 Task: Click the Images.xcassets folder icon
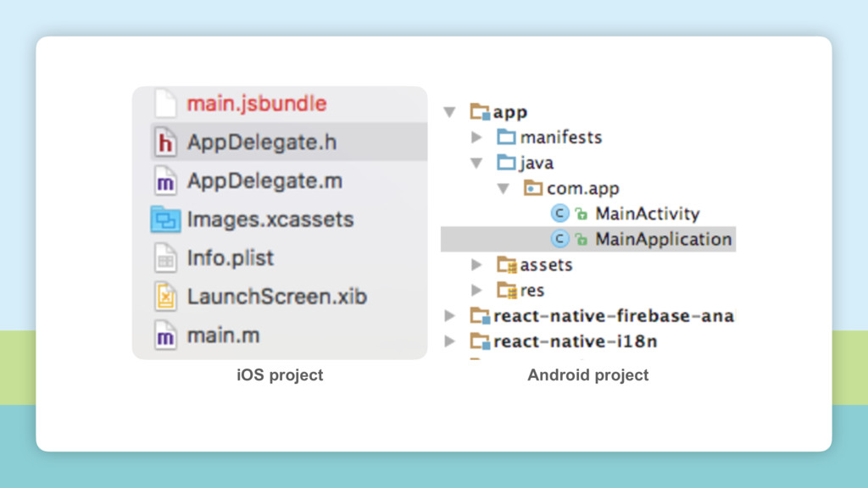click(x=165, y=219)
